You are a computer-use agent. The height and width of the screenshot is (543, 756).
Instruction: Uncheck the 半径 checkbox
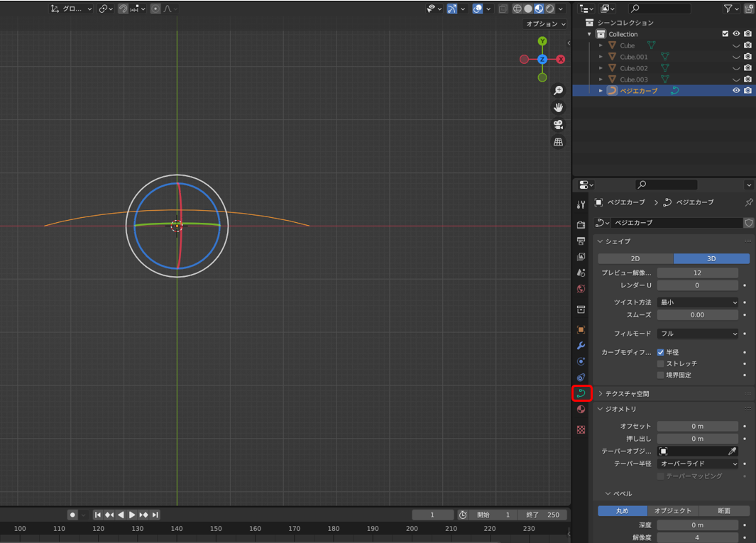(x=661, y=353)
